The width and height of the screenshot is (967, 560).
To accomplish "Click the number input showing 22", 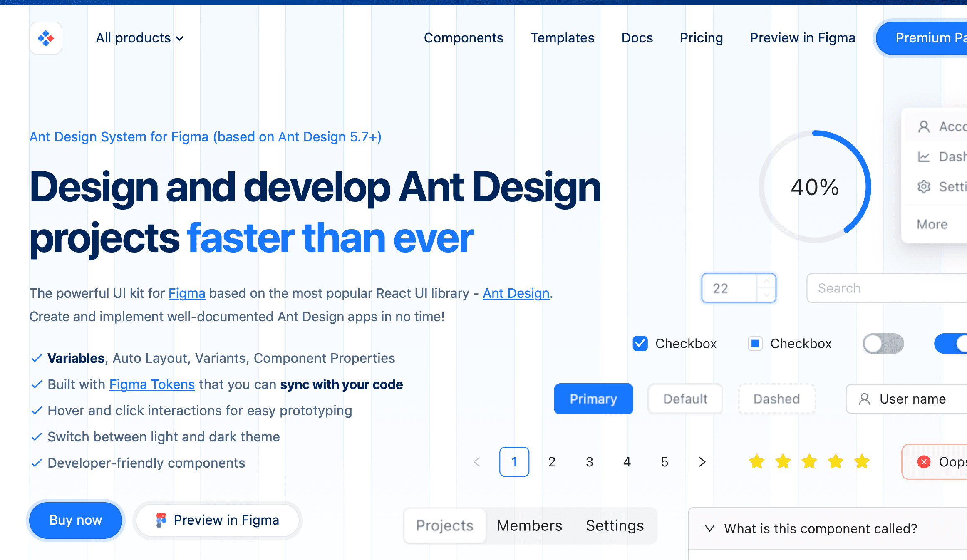I will (x=729, y=288).
